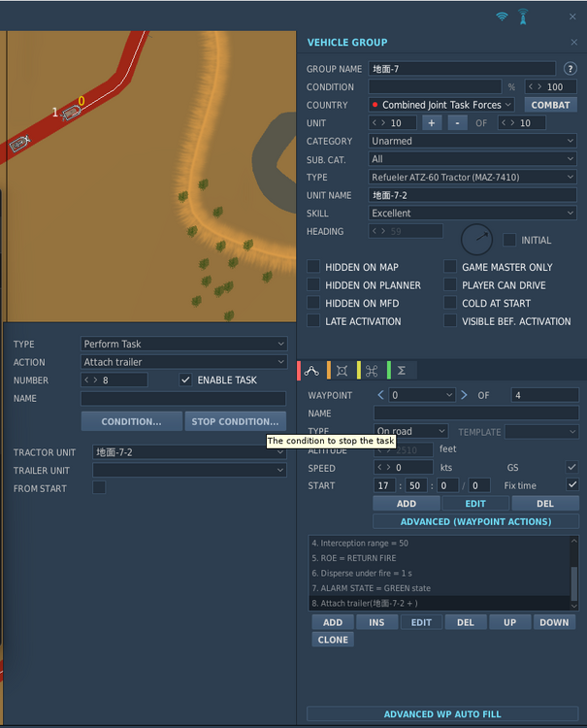Move action DOWN in list

[554, 622]
